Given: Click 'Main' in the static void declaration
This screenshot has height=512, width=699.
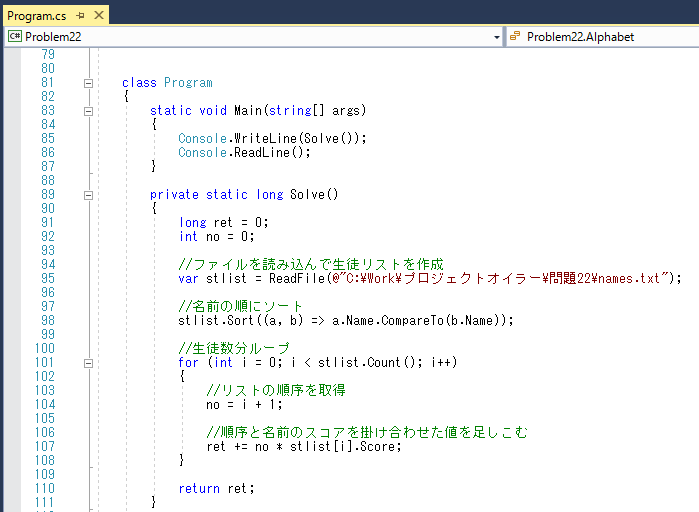Looking at the screenshot, I should (248, 111).
